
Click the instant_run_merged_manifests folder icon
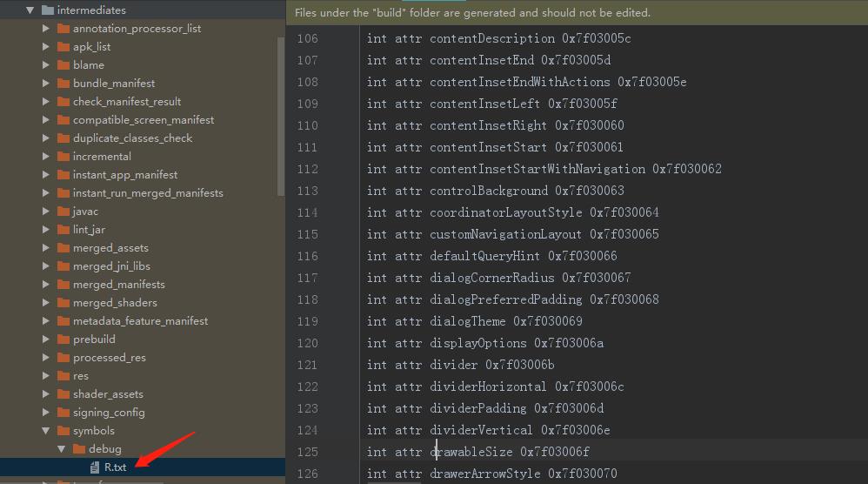[63, 192]
